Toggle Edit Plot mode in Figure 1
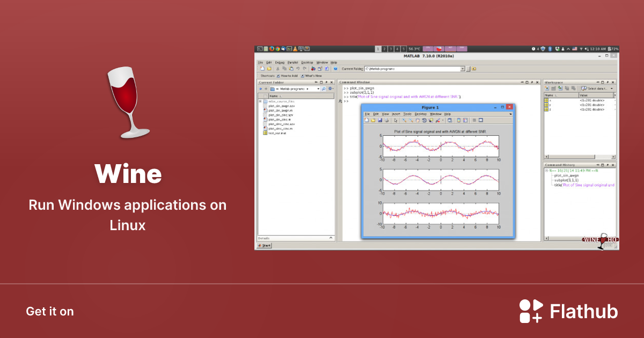Image resolution: width=644 pixels, height=338 pixels. point(396,121)
